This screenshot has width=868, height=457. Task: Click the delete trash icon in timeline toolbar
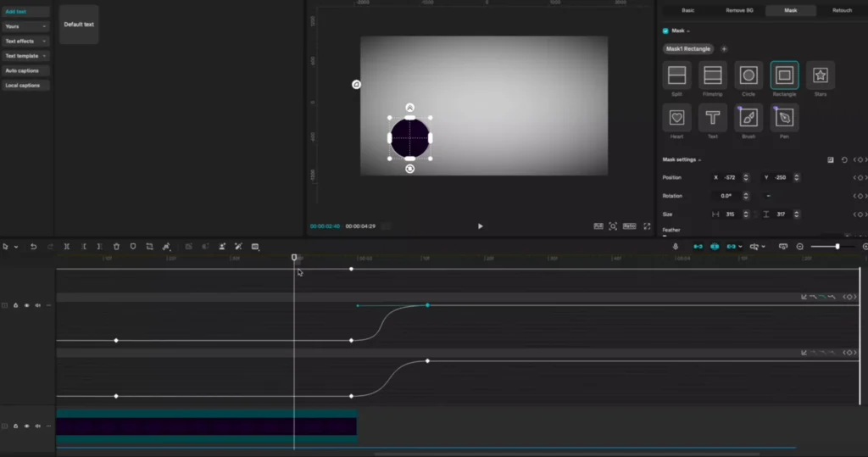(116, 247)
